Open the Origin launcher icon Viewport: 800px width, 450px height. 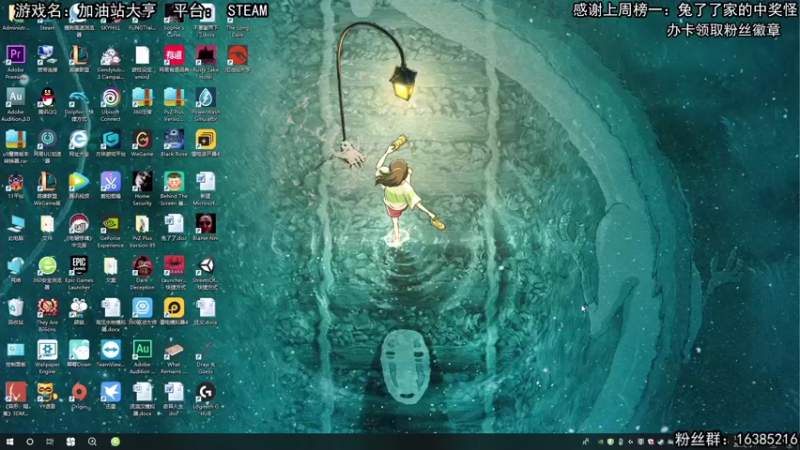click(79, 392)
